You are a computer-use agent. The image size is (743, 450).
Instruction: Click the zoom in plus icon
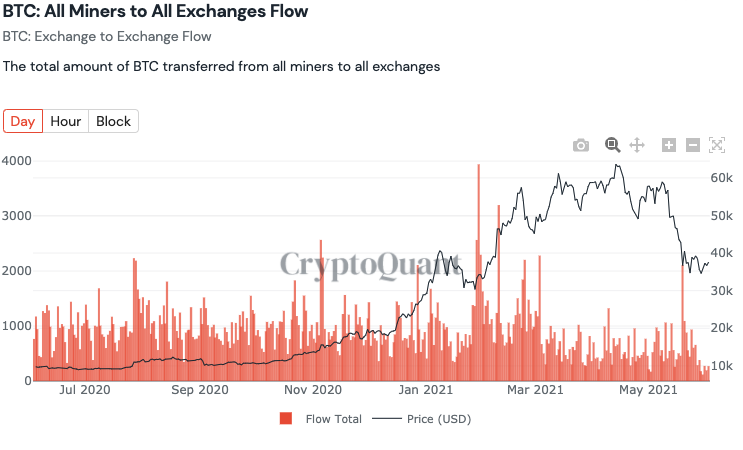coord(669,146)
